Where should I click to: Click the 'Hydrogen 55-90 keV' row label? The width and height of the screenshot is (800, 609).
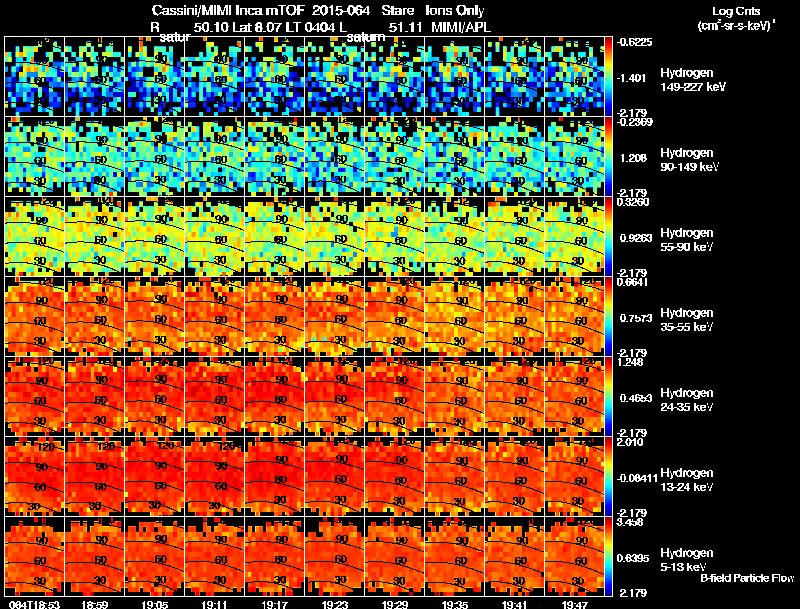(687, 240)
